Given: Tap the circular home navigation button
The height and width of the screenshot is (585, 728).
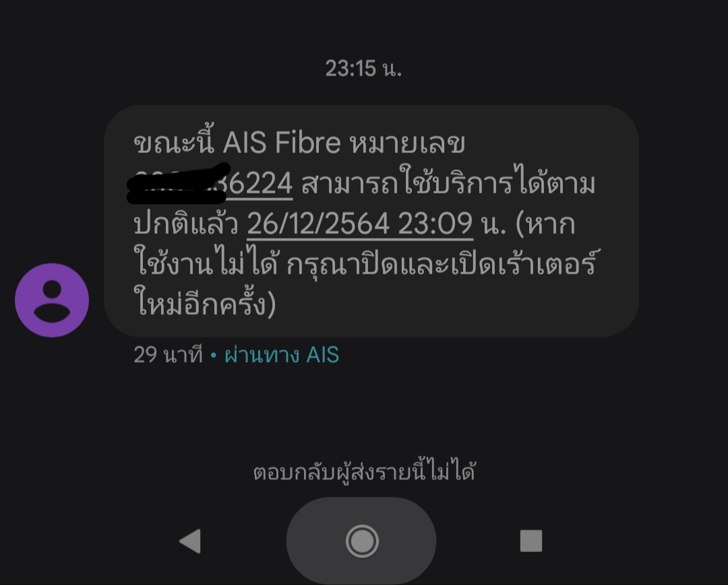Looking at the screenshot, I should 362,541.
